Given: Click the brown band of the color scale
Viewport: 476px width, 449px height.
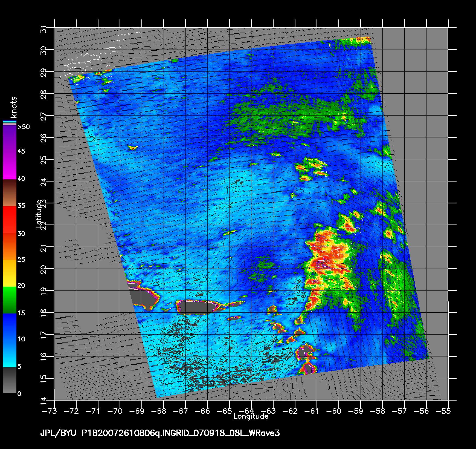Looking at the screenshot, I should click(10, 193).
